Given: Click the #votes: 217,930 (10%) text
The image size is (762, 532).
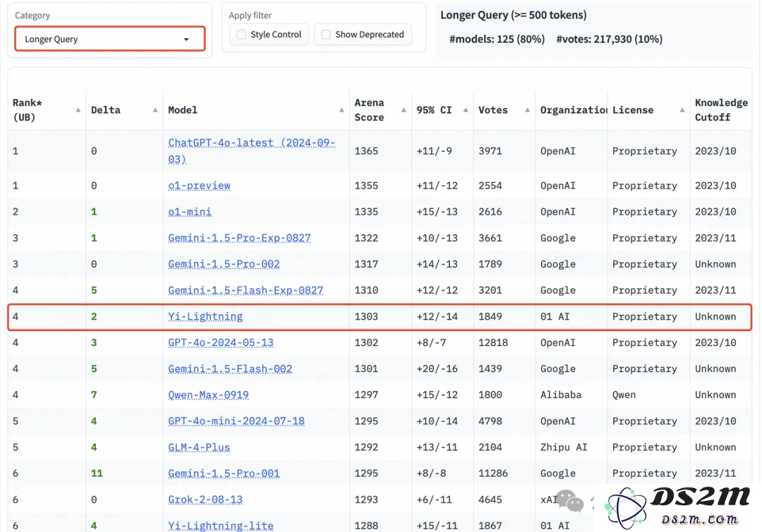Looking at the screenshot, I should tap(610, 40).
